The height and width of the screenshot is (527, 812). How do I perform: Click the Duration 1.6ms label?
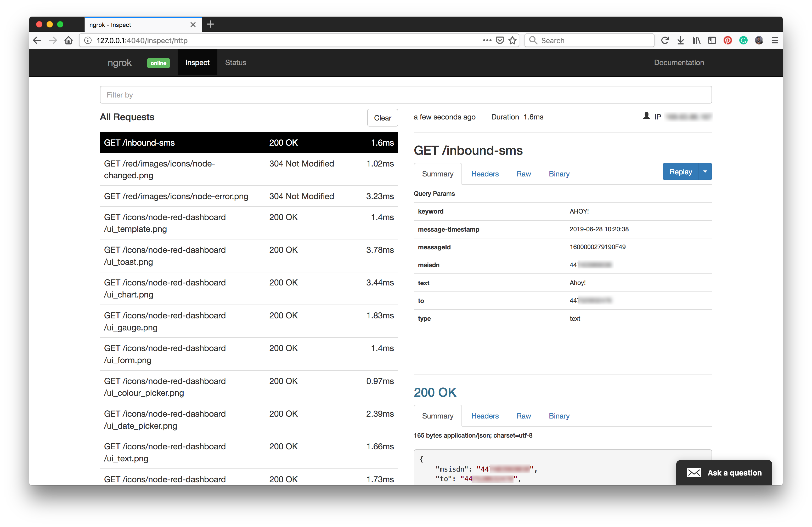pos(517,117)
